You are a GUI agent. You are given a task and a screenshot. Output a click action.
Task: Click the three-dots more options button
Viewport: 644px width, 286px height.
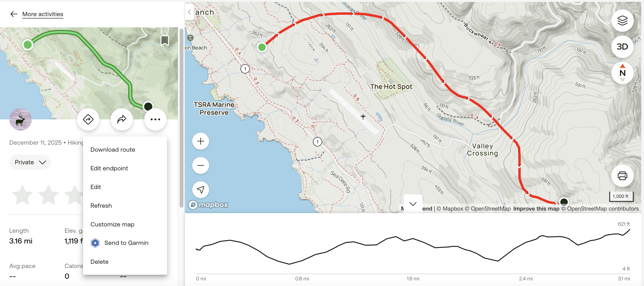click(155, 119)
